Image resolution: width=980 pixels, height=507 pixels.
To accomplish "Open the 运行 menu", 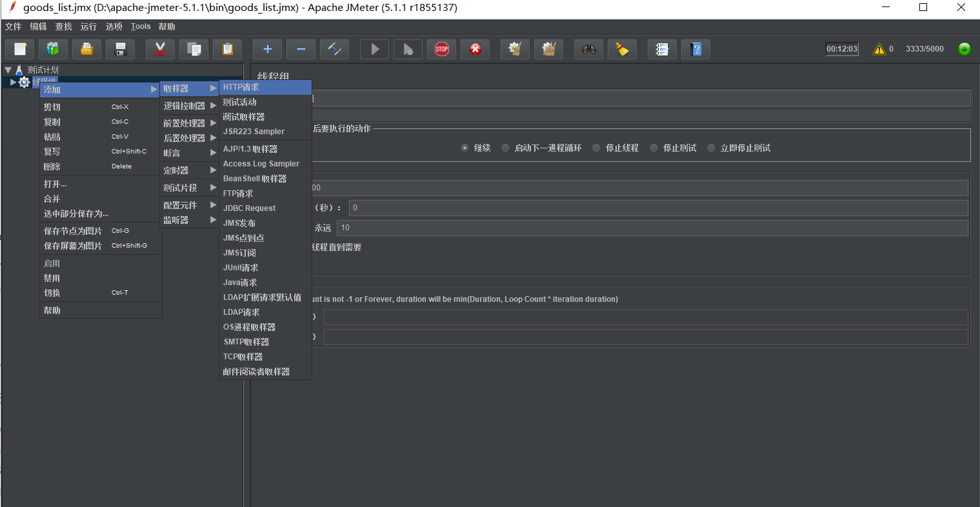I will (88, 26).
